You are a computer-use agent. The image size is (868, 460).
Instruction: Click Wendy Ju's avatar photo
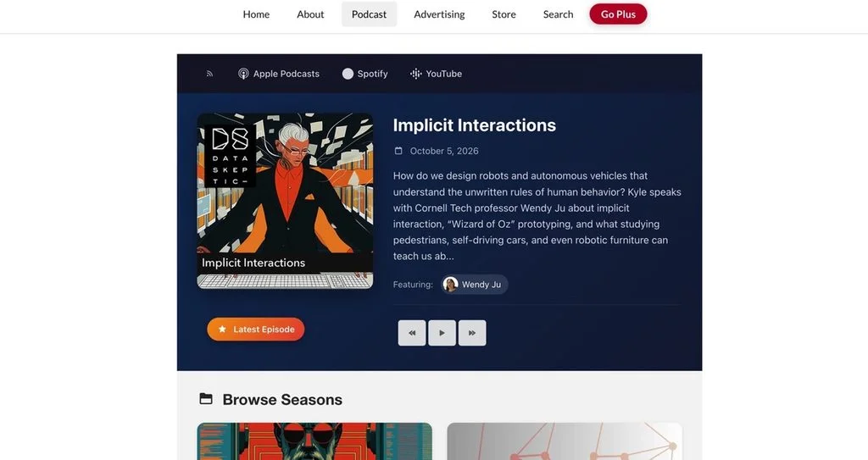451,285
